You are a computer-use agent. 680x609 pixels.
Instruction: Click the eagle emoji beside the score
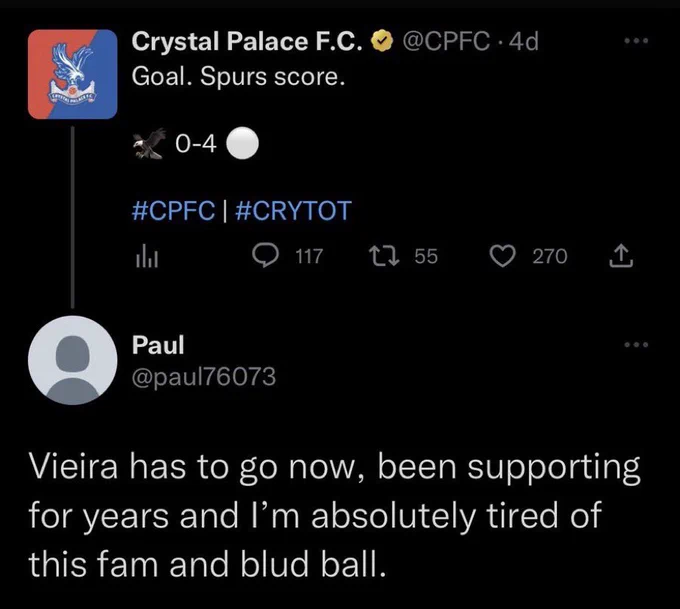(x=150, y=144)
